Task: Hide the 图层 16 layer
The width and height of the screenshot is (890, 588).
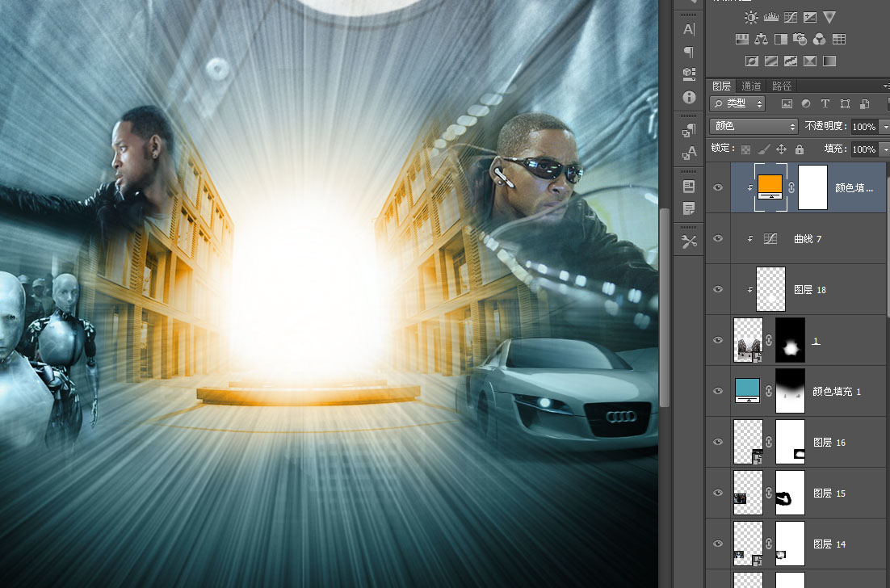Action: (x=718, y=442)
